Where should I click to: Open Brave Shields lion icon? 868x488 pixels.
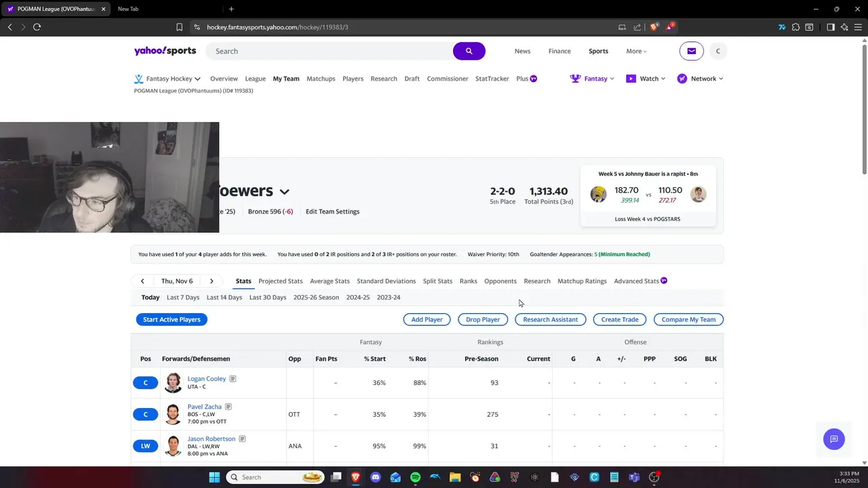click(654, 27)
